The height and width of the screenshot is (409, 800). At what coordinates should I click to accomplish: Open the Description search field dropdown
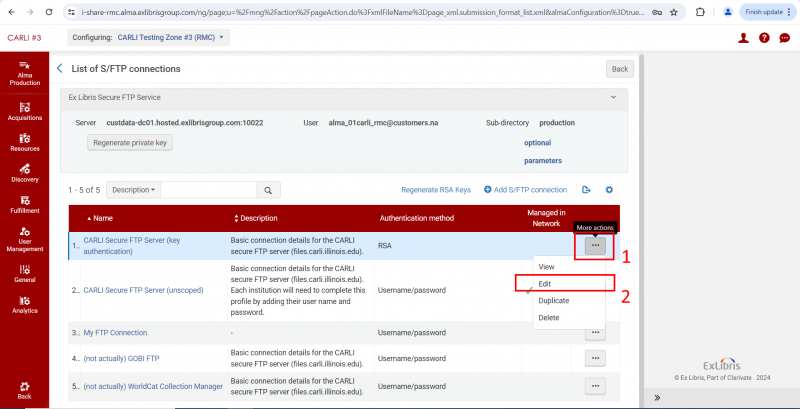pos(133,190)
